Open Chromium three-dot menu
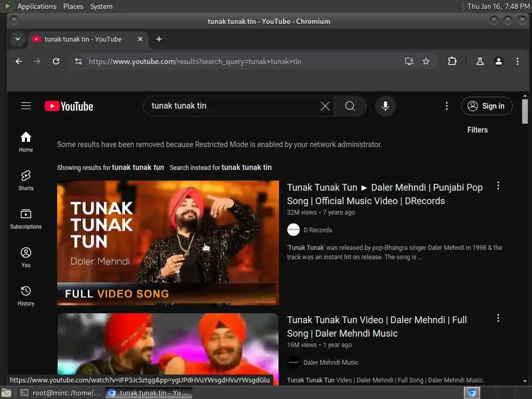This screenshot has height=399, width=532. pyautogui.click(x=517, y=61)
